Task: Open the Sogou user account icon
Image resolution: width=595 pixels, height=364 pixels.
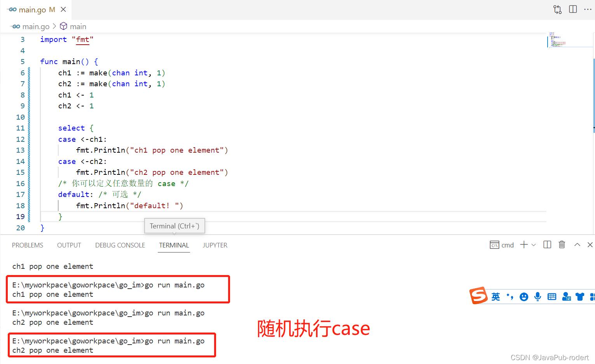Action: click(x=567, y=297)
